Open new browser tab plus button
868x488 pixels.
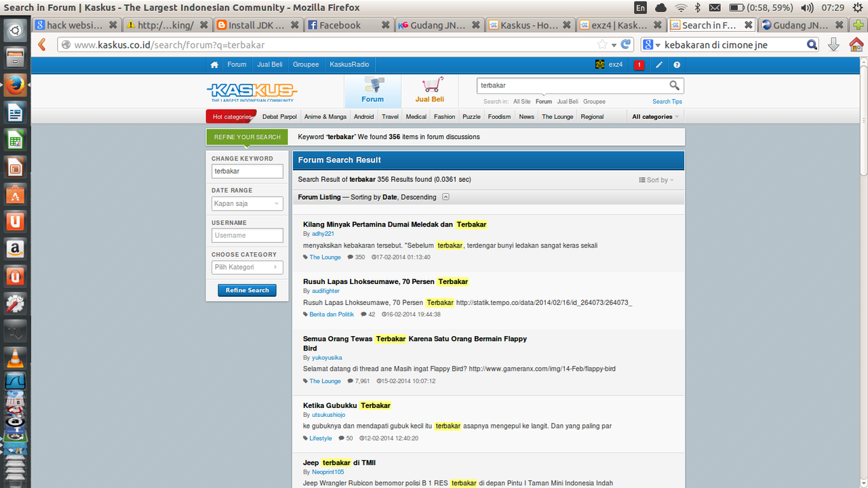pos(858,25)
